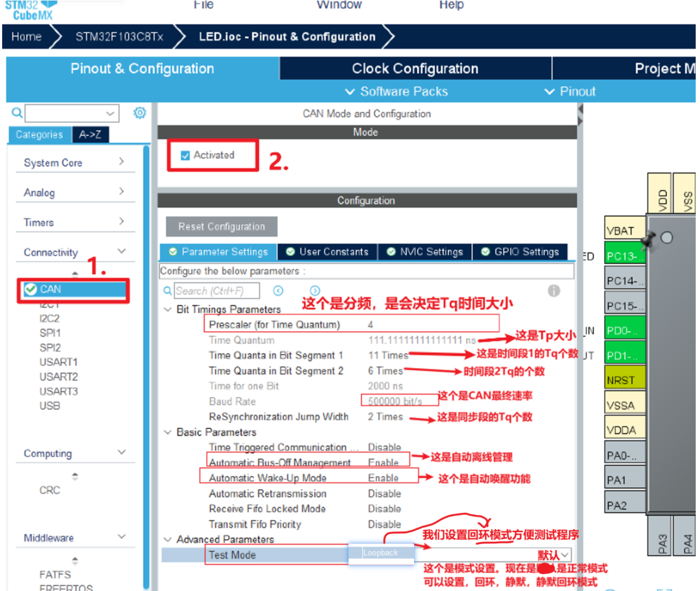Collapse Bit Timings Parameters group
This screenshot has width=700, height=591.
pyautogui.click(x=167, y=309)
